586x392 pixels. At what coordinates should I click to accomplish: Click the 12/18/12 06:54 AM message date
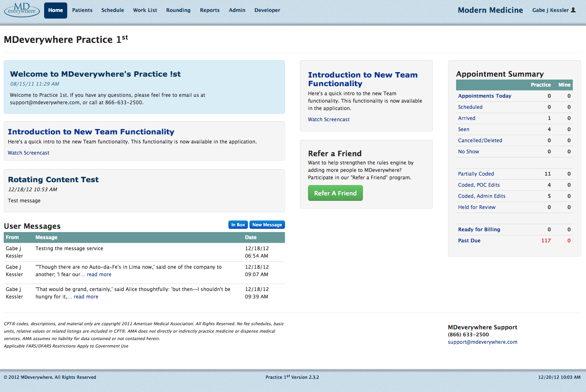click(x=257, y=252)
